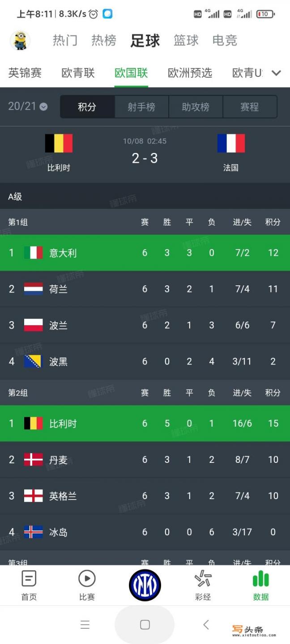The width and height of the screenshot is (290, 644).
Task: Open Android recent apps menu button
Action: click(x=85, y=625)
